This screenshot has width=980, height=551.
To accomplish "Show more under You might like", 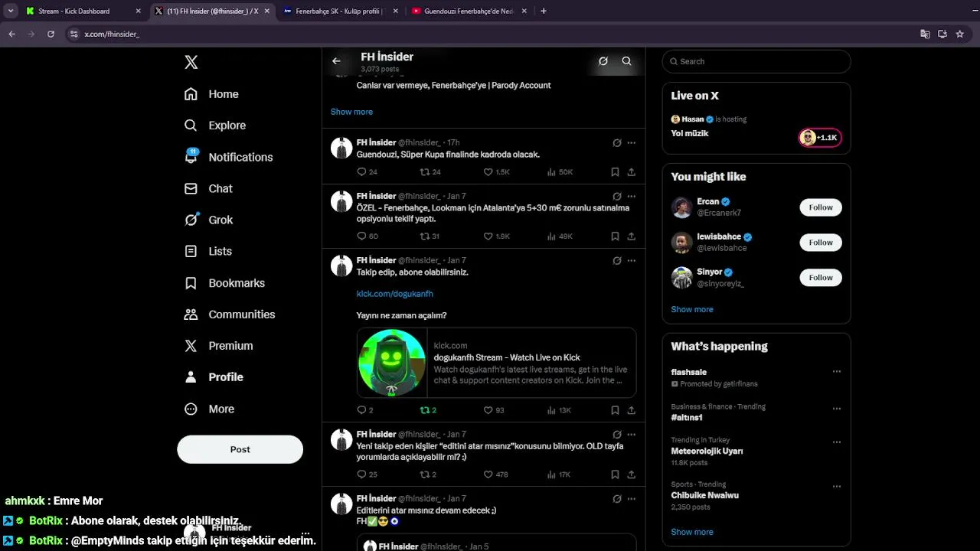I will click(692, 309).
